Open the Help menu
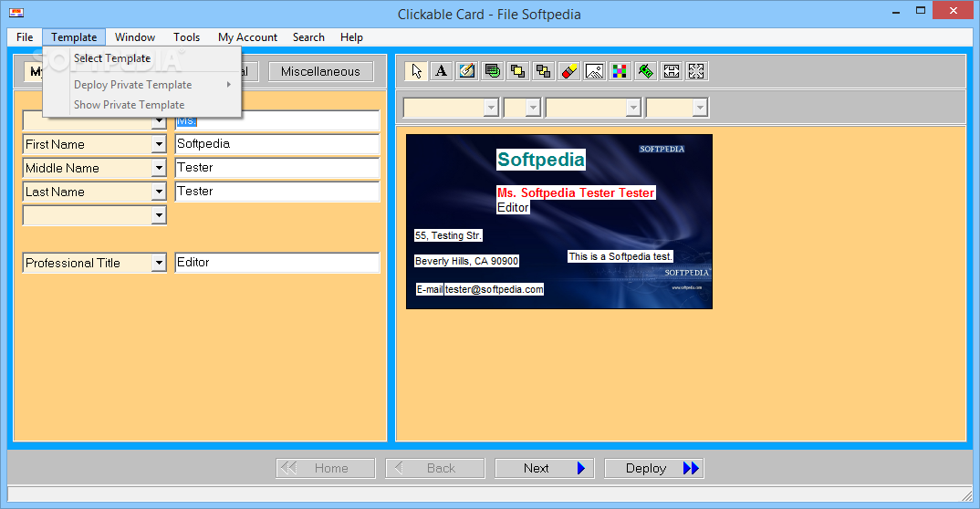 pos(352,37)
